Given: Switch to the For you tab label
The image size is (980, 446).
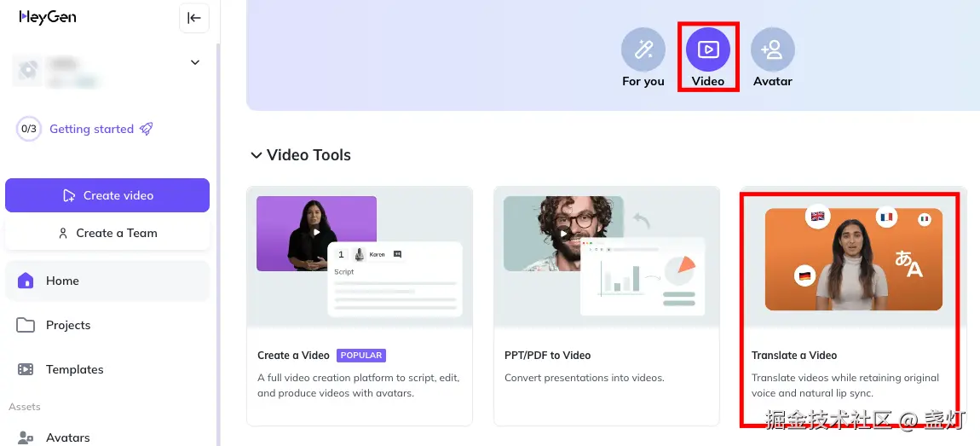Looking at the screenshot, I should [x=643, y=81].
